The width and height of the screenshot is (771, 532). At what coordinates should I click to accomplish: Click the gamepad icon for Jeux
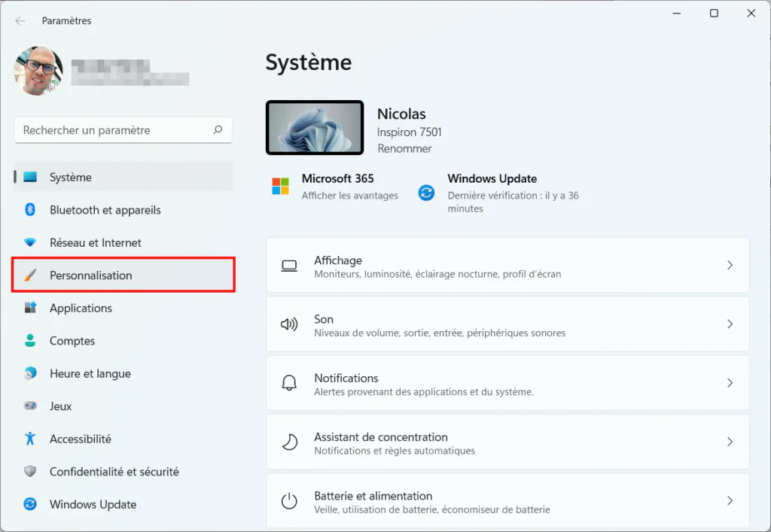[30, 406]
